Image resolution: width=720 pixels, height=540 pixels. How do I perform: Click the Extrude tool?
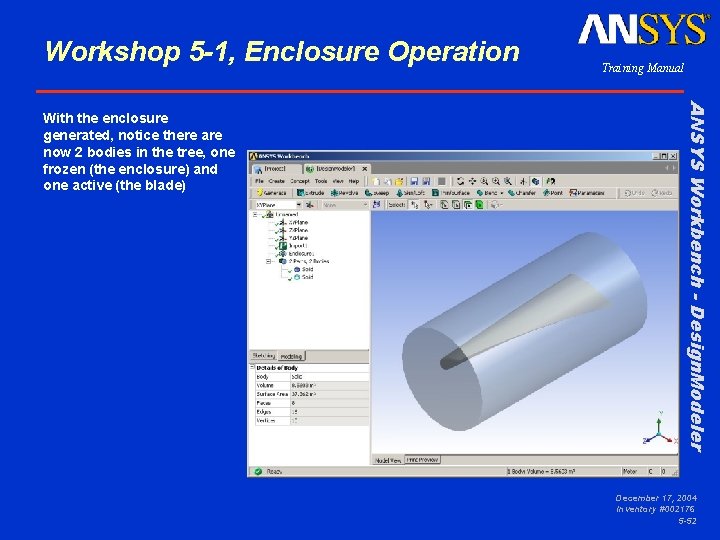click(x=311, y=193)
